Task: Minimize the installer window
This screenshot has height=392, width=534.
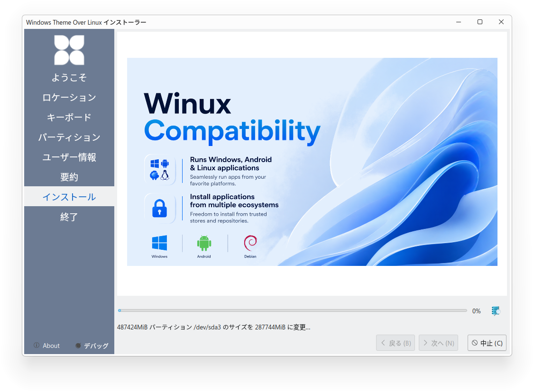Action: (459, 22)
